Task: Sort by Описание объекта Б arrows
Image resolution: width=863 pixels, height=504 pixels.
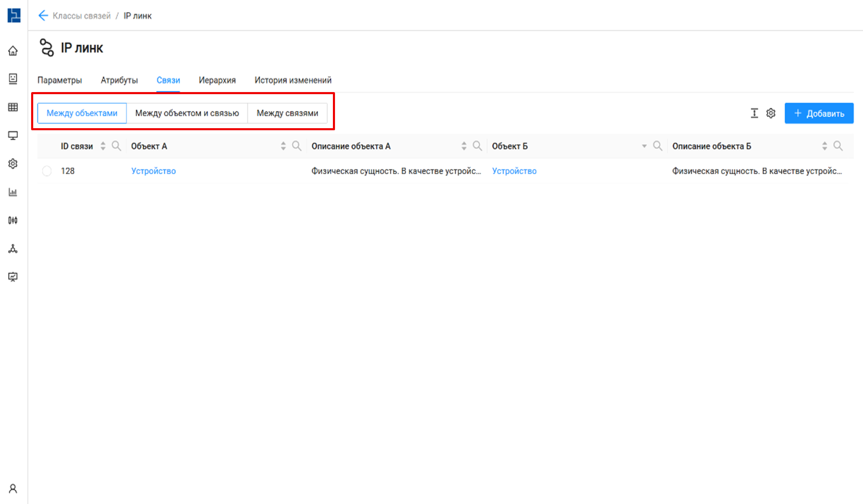Action: coord(824,146)
